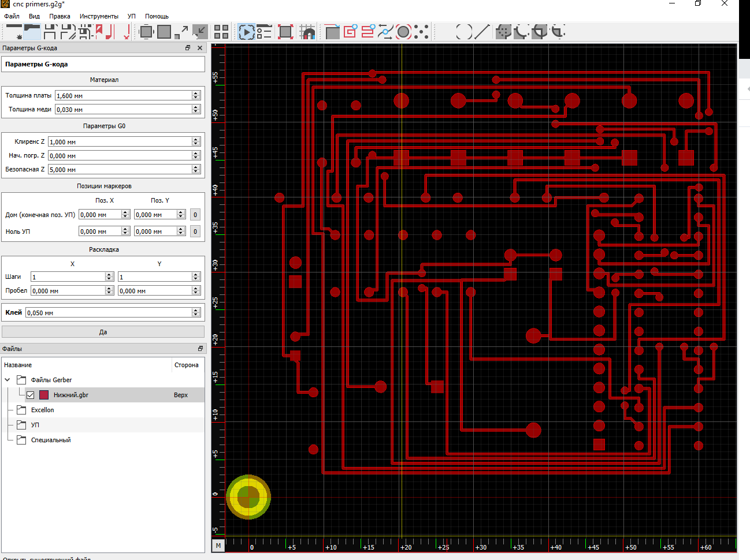The width and height of the screenshot is (750, 560).
Task: Click the first shape boolean operation icon
Action: pyautogui.click(x=504, y=32)
